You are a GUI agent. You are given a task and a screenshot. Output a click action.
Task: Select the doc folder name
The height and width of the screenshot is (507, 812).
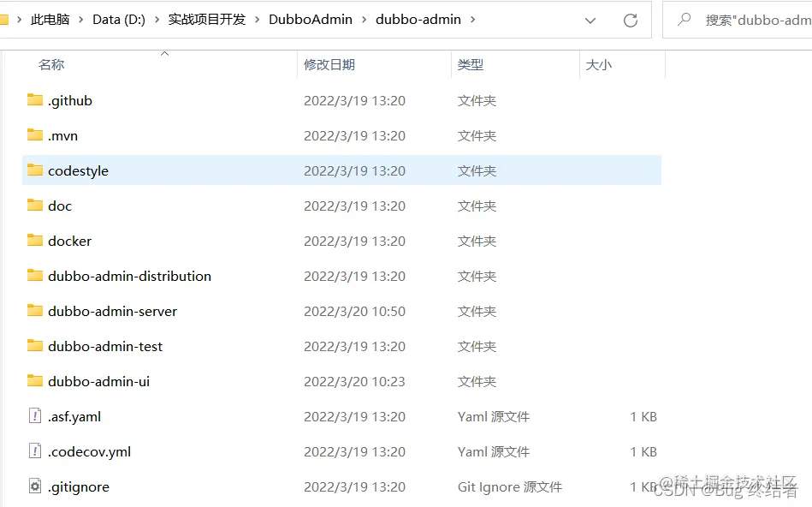[x=60, y=206]
